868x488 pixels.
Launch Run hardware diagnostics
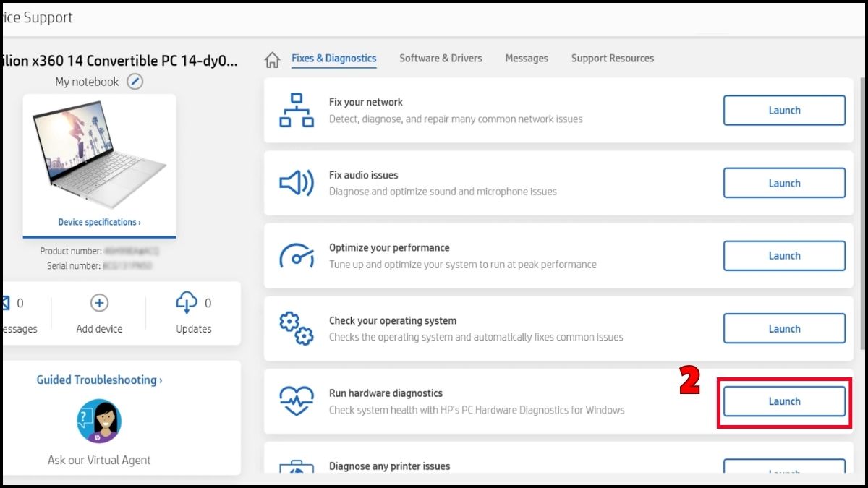point(784,401)
